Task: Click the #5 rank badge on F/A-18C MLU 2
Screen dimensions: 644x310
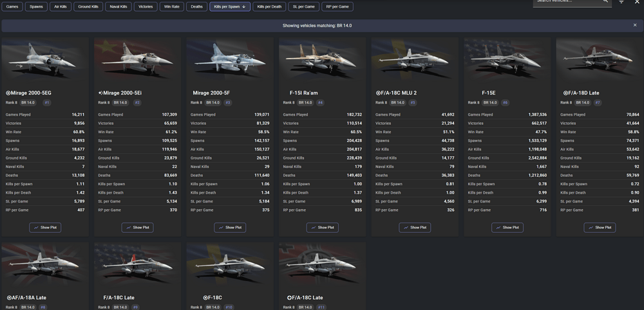Action: 413,102
